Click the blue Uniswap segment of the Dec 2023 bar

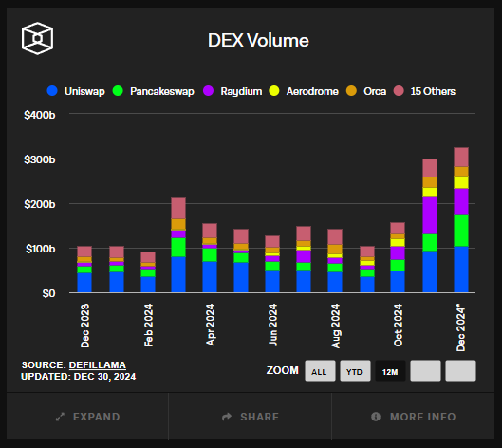84,283
